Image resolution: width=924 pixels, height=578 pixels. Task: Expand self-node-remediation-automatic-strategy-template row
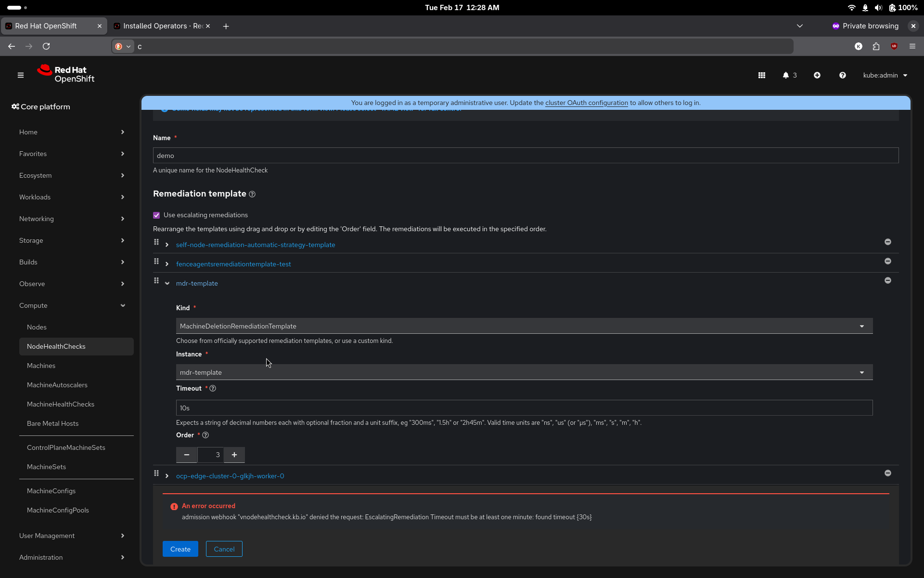tap(167, 245)
